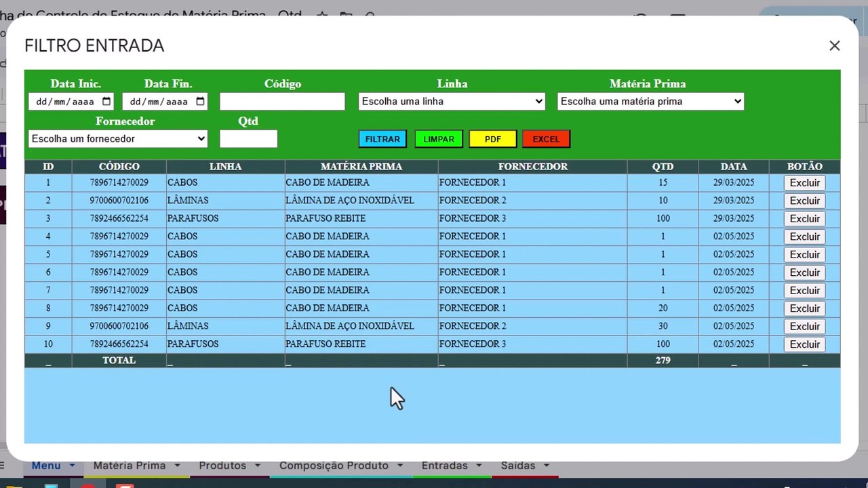Image resolution: width=868 pixels, height=488 pixels.
Task: Click CABO DE MADEIRA in row ID 8
Action: tap(328, 308)
